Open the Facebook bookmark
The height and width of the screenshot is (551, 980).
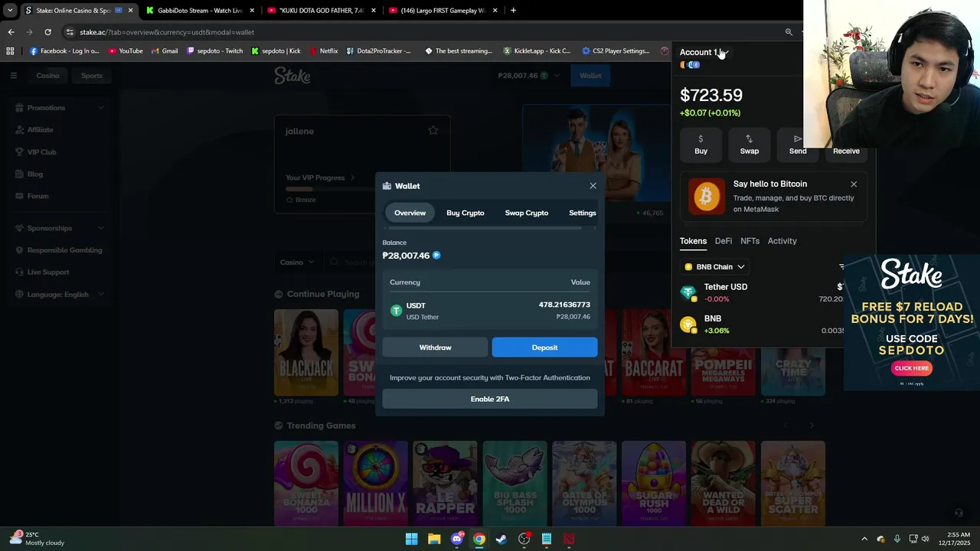(x=64, y=51)
